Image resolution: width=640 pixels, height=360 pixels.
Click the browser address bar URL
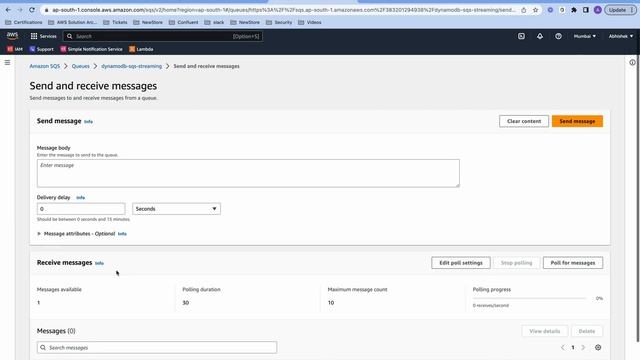(283, 10)
